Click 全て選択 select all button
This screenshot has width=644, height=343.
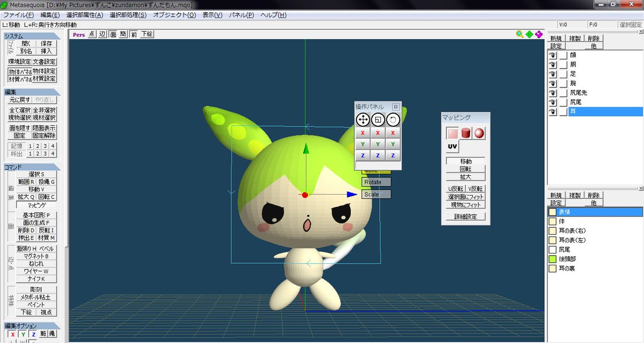20,110
